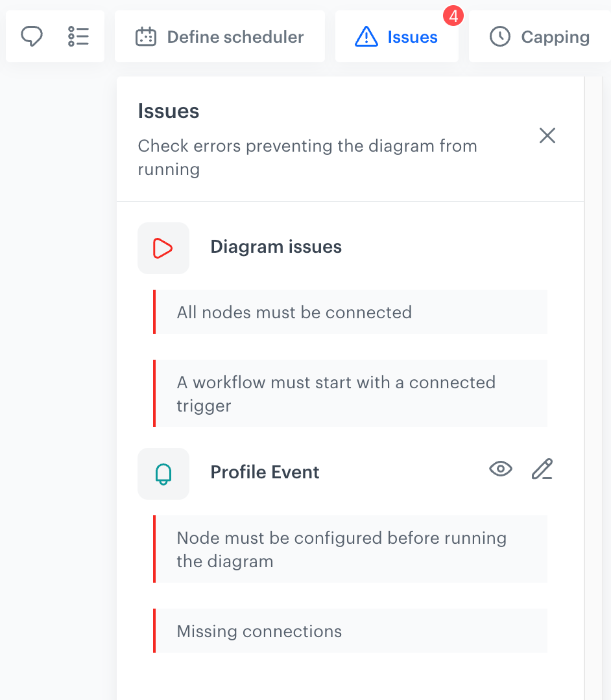Switch to the Capping tab
Screen dimensions: 611x700
pyautogui.click(x=555, y=37)
